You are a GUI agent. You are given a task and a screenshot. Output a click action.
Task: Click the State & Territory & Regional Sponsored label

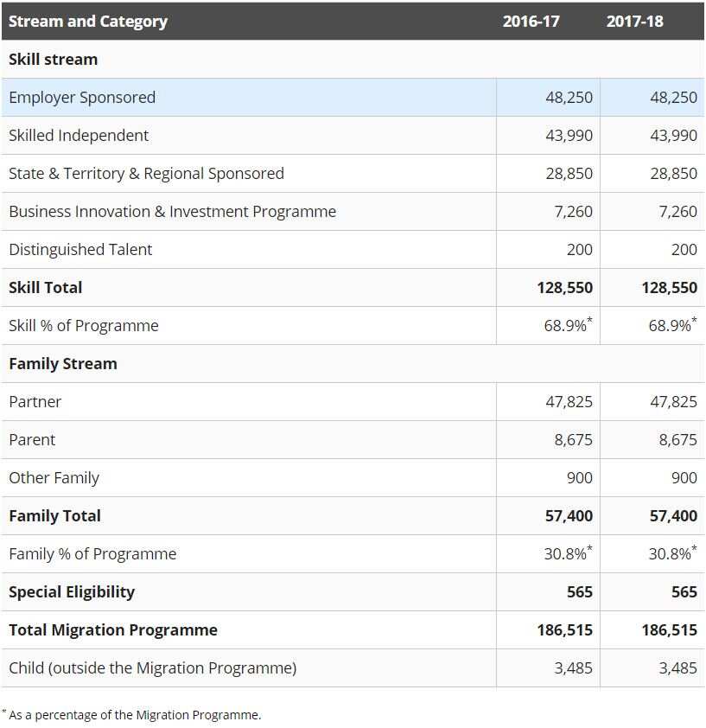(x=146, y=173)
